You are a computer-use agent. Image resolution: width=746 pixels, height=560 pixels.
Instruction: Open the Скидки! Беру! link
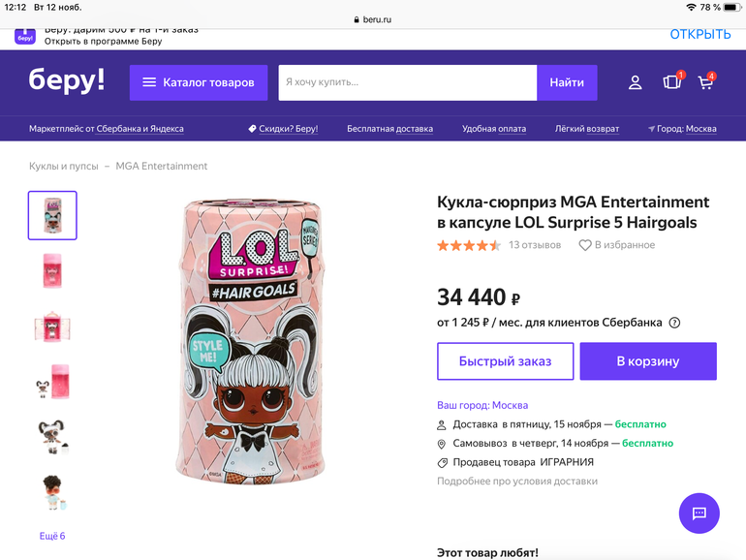(x=283, y=129)
